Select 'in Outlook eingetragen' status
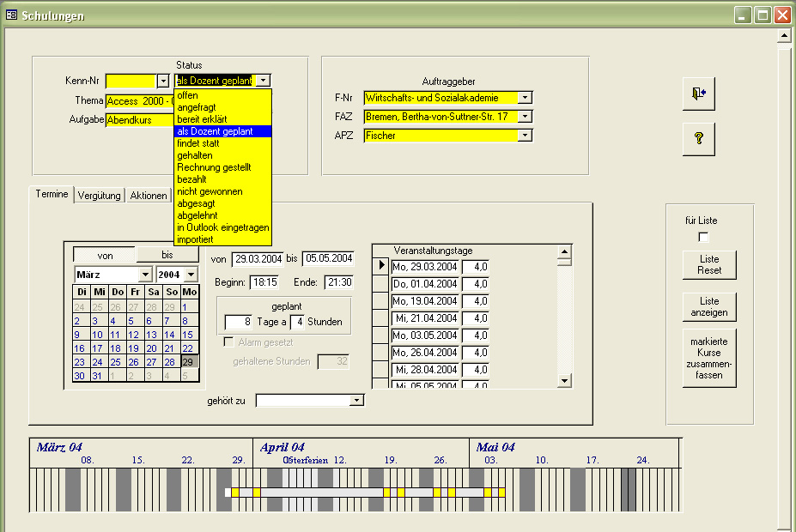This screenshot has width=796, height=532. click(223, 227)
